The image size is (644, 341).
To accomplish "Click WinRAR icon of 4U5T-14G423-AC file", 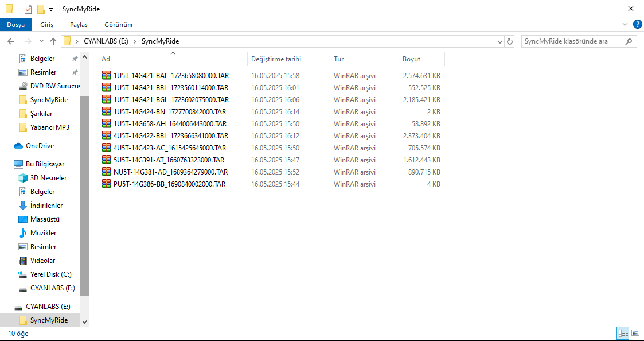I will 107,148.
